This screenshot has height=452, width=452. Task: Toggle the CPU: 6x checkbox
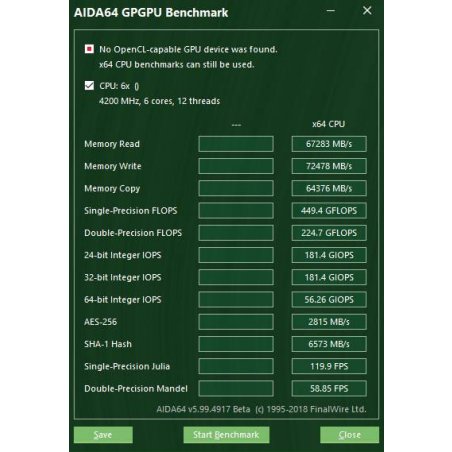pos(89,86)
